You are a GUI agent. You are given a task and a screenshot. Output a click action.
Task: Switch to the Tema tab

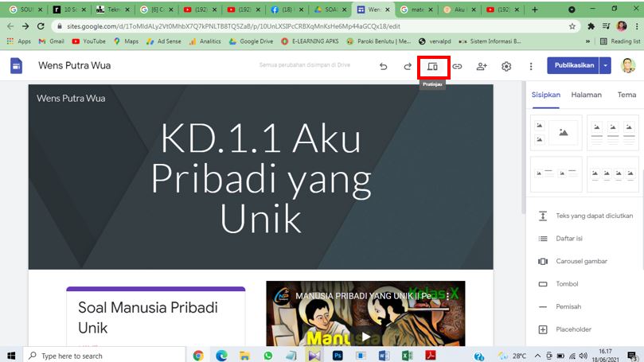[x=626, y=95]
